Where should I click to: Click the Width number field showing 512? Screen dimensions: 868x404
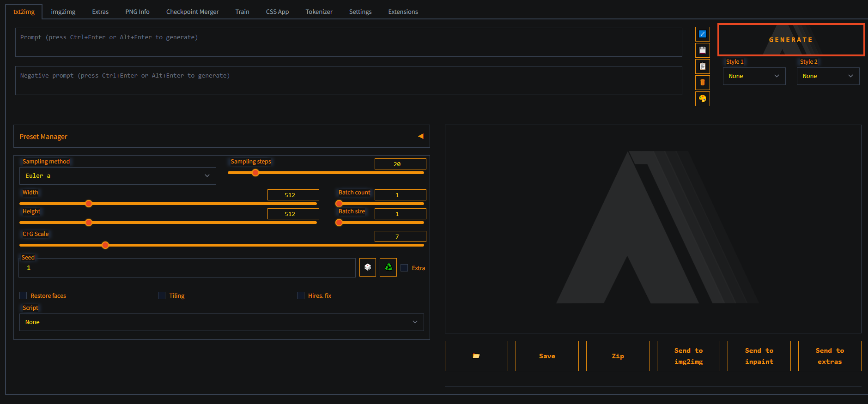[293, 195]
